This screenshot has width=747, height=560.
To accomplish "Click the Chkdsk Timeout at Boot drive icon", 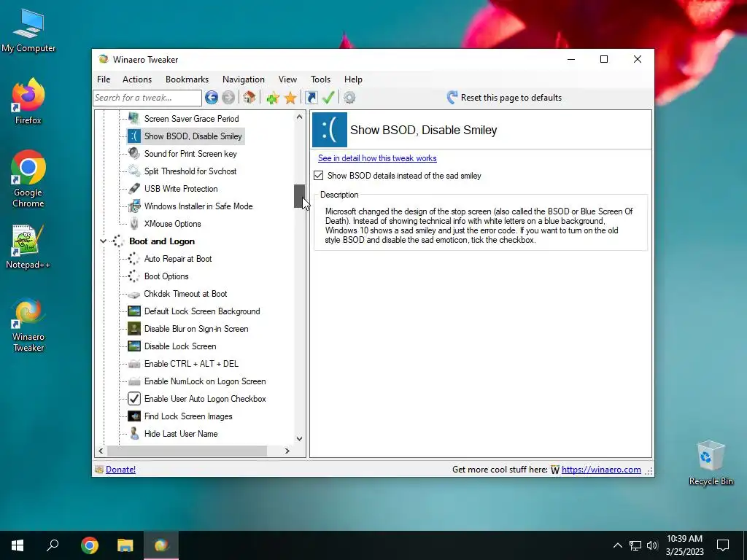I will [134, 295].
